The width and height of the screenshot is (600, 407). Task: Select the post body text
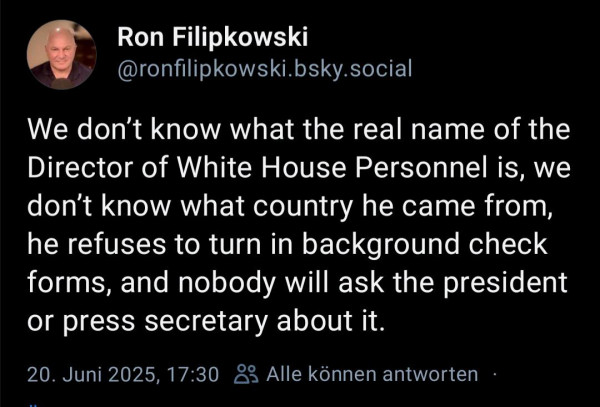[298, 225]
